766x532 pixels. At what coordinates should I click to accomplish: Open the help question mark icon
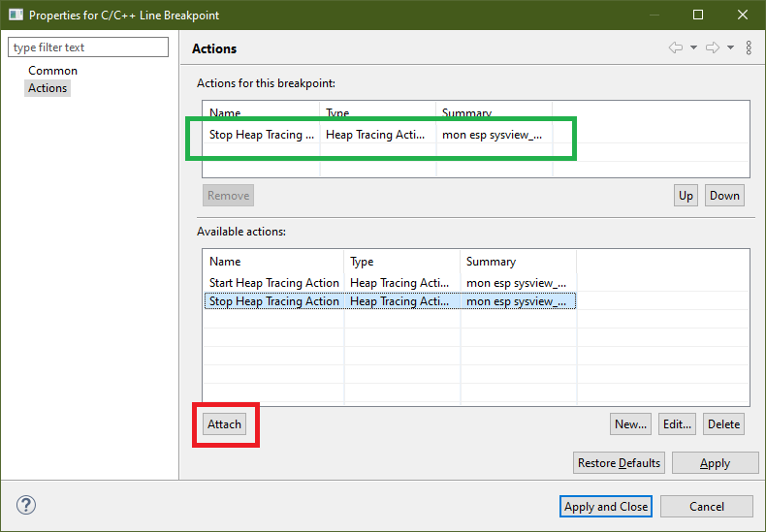click(25, 506)
